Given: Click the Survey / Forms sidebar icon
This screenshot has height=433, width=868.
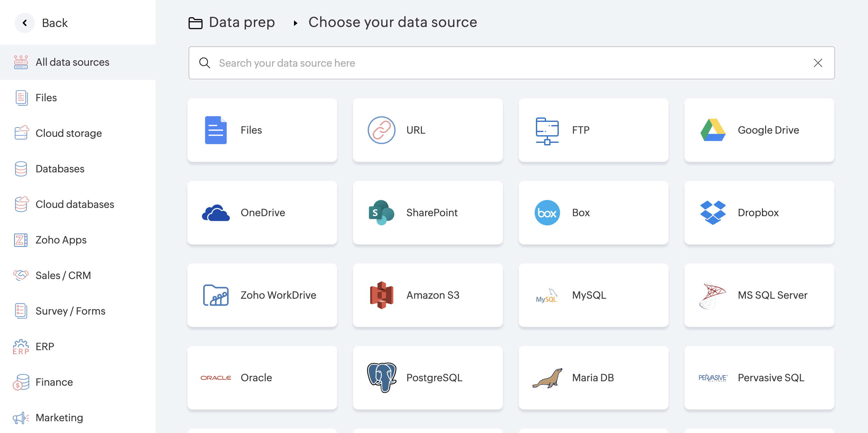Looking at the screenshot, I should (x=21, y=311).
